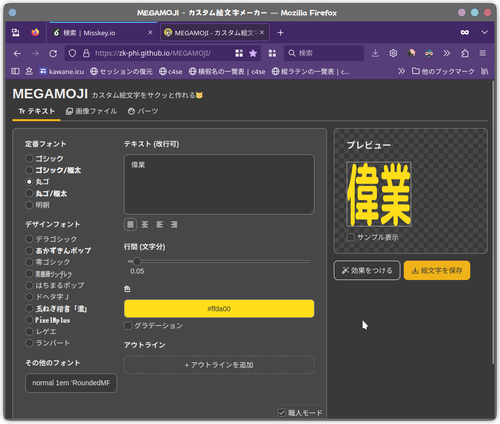
Task: Switch to the 画像ファイル tab
Action: pyautogui.click(x=91, y=111)
